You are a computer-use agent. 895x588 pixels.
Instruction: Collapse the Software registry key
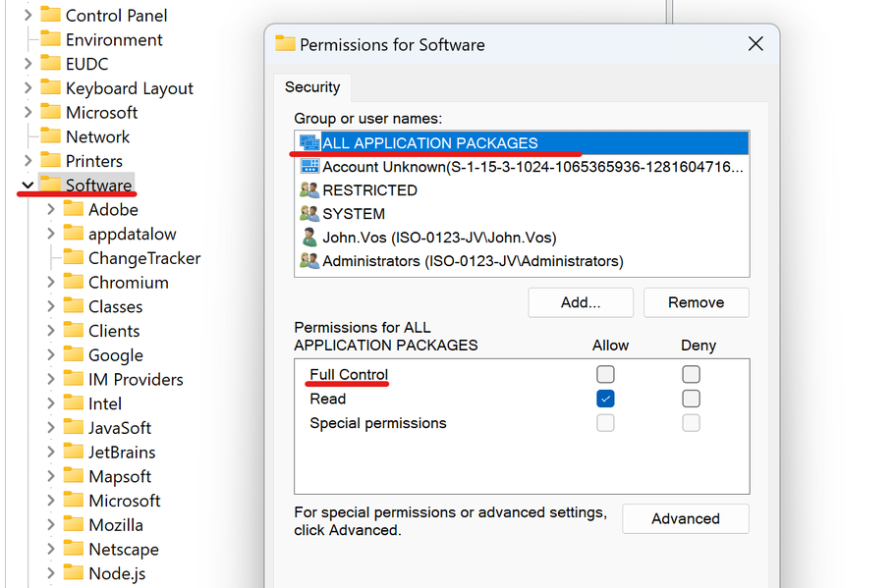point(28,185)
